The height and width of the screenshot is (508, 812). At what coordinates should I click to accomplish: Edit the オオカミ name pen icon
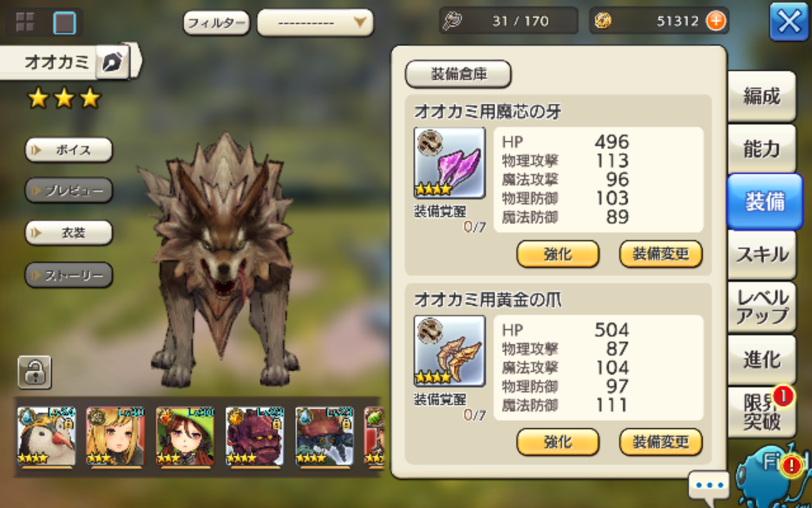(x=113, y=62)
